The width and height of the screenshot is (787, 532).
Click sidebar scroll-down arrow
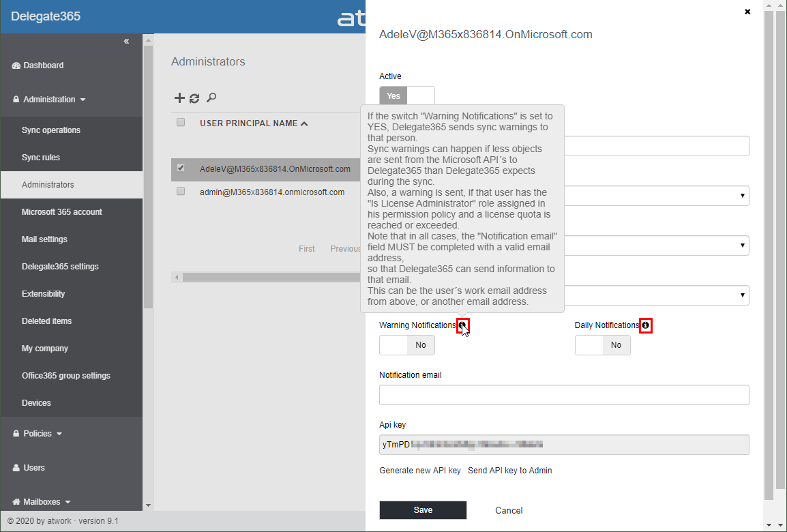coord(148,505)
